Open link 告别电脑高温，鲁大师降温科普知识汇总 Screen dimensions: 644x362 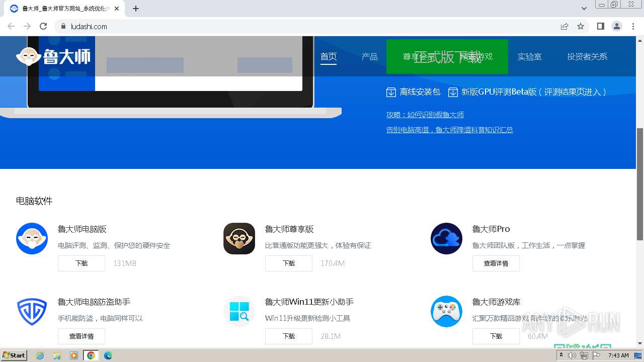click(450, 130)
